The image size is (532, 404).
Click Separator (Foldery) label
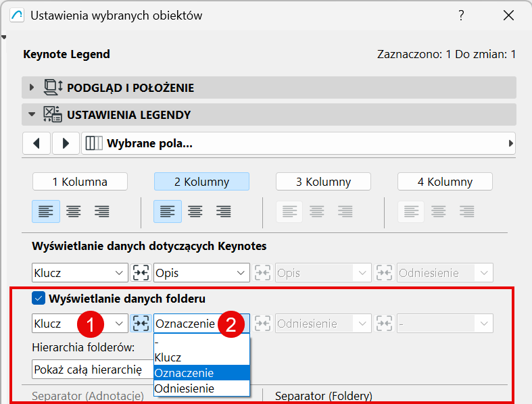324,396
